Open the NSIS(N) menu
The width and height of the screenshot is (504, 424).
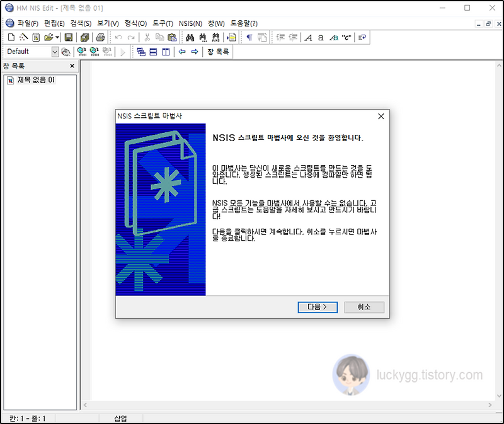tap(190, 23)
